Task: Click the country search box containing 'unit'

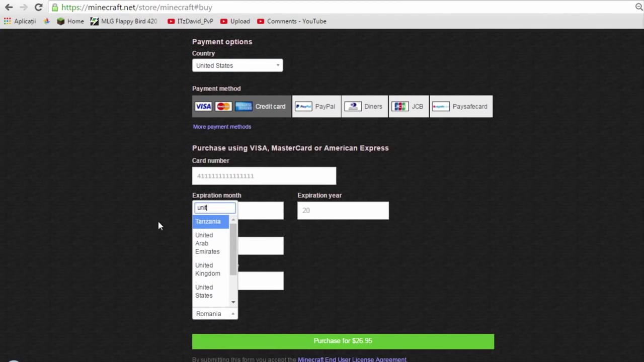Action: [x=215, y=208]
